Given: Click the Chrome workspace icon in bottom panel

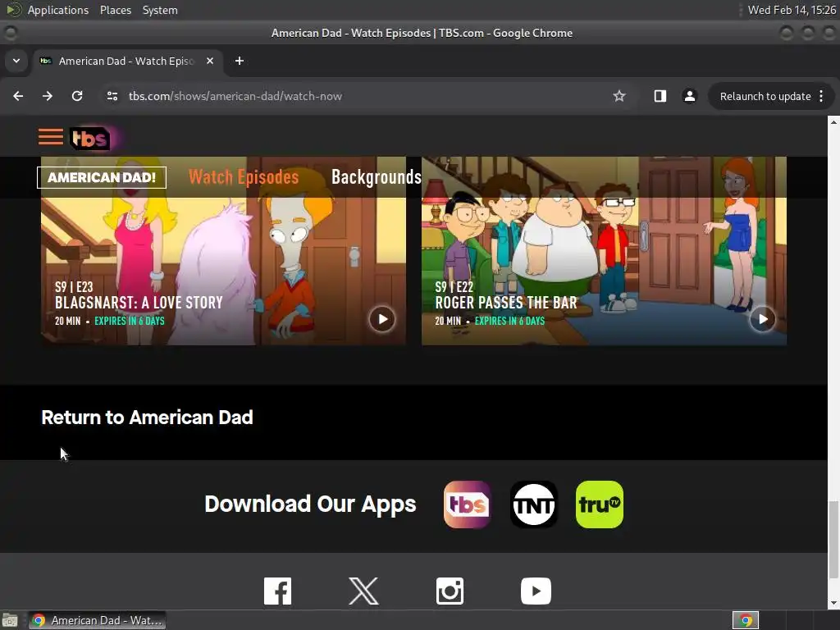Looking at the screenshot, I should pos(746,620).
